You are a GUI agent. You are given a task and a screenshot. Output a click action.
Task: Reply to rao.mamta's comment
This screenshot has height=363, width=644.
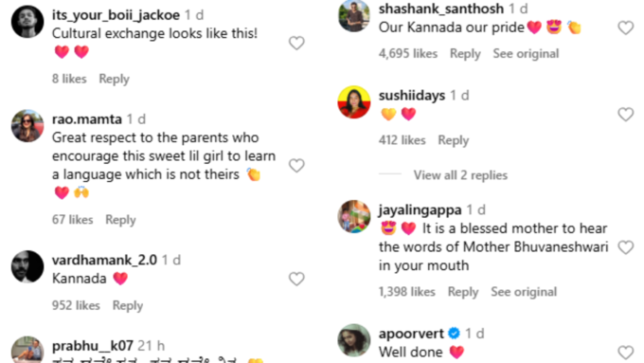click(120, 220)
